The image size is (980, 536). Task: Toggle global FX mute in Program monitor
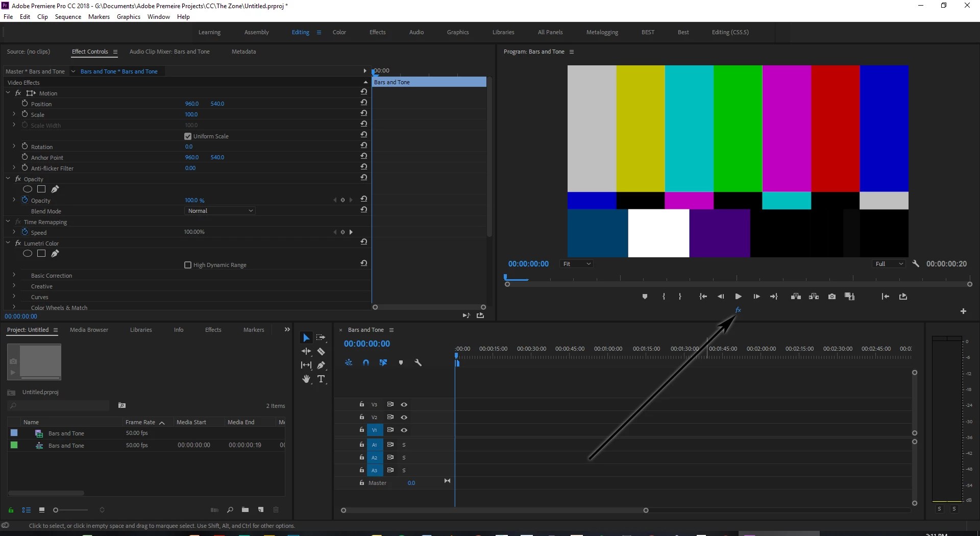738,310
